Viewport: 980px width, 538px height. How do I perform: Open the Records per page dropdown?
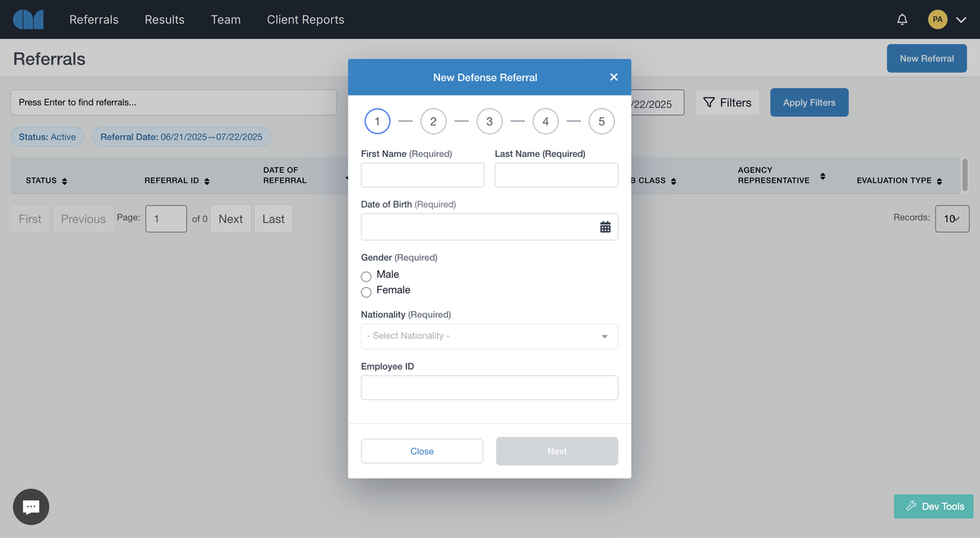[952, 218]
